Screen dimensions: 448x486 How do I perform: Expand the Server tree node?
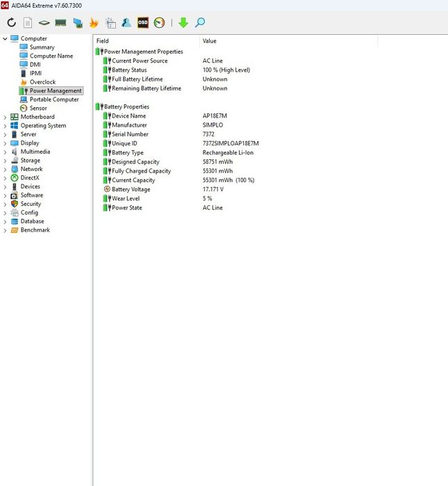(x=5, y=134)
